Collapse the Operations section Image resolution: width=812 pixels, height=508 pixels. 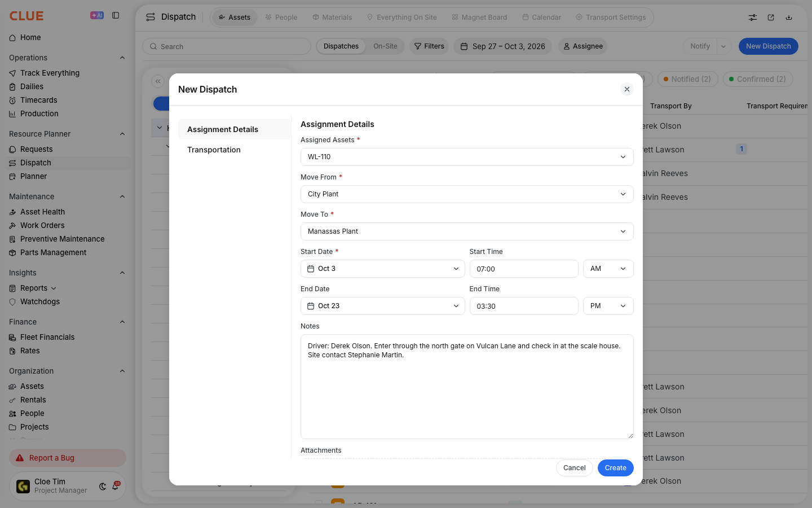tap(122, 58)
